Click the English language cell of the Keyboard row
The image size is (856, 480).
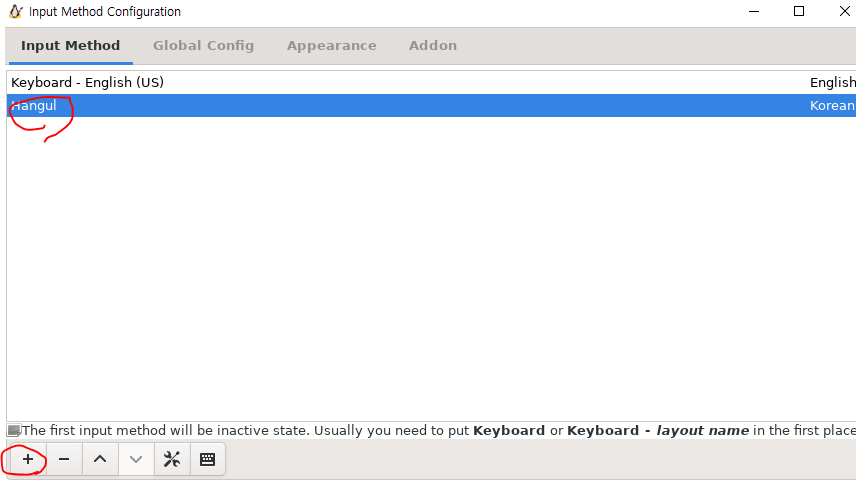coord(833,82)
